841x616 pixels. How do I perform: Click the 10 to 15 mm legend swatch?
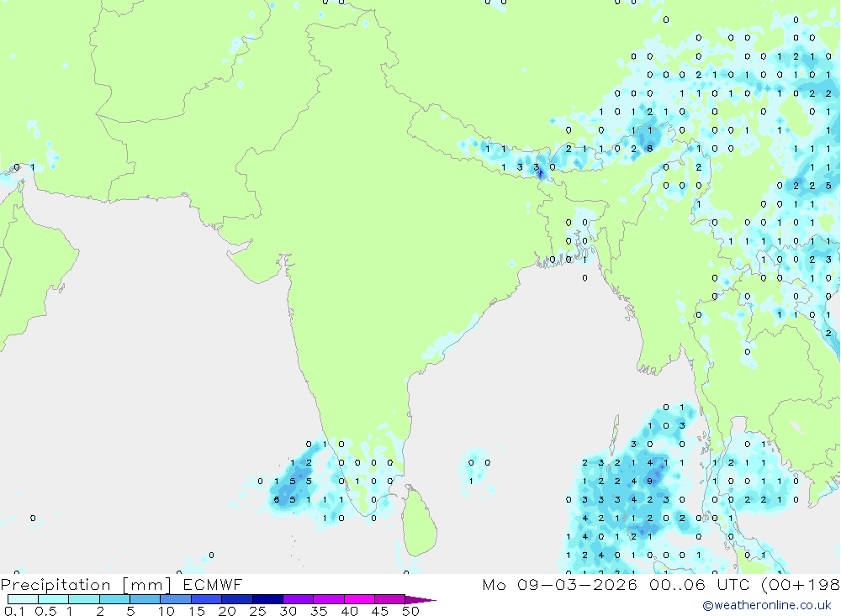coord(176,599)
